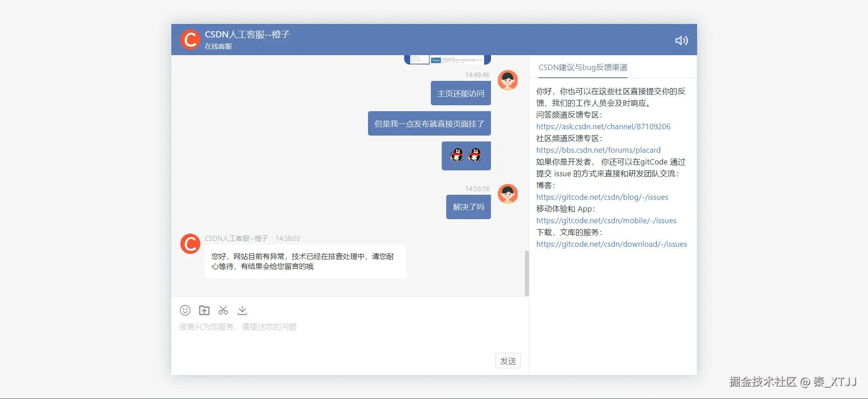Screen dimensions: 868x399
Task: Select the scissors screenshot tool
Action: [223, 310]
